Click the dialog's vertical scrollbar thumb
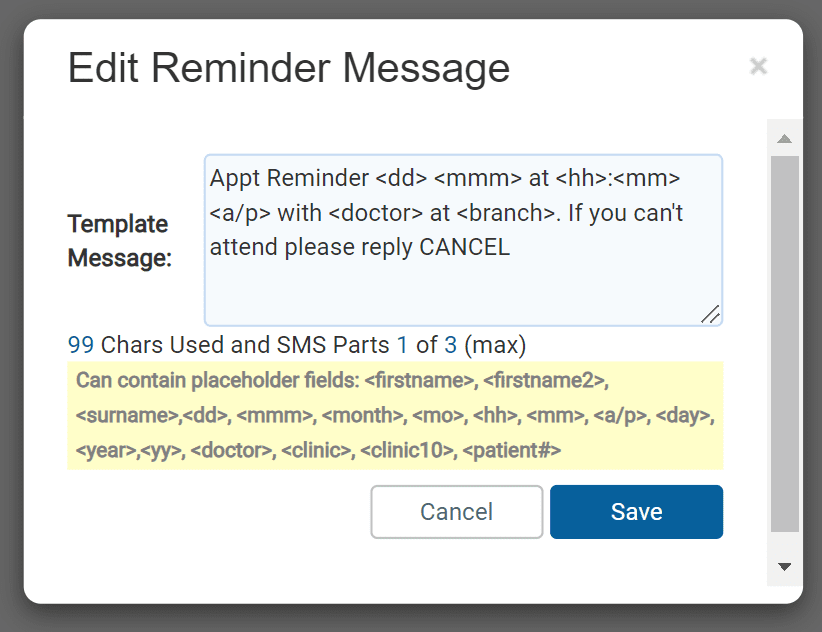The height and width of the screenshot is (632, 822). tap(785, 343)
